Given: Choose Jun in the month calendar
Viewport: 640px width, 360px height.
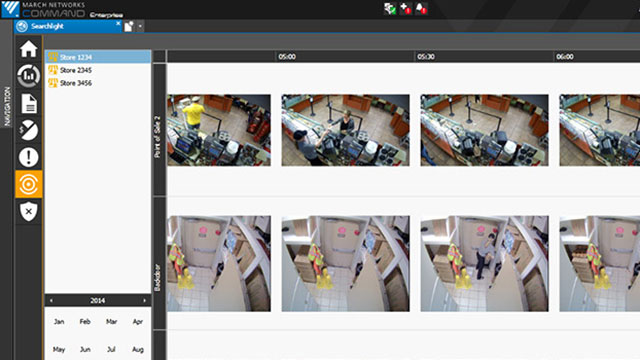Looking at the screenshot, I should (x=85, y=349).
